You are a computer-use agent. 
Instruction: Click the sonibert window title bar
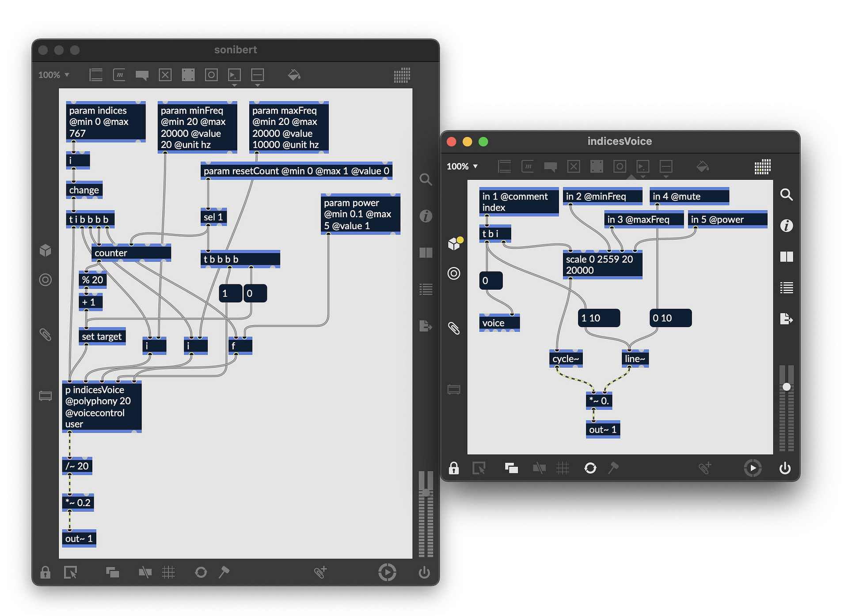[x=235, y=50]
